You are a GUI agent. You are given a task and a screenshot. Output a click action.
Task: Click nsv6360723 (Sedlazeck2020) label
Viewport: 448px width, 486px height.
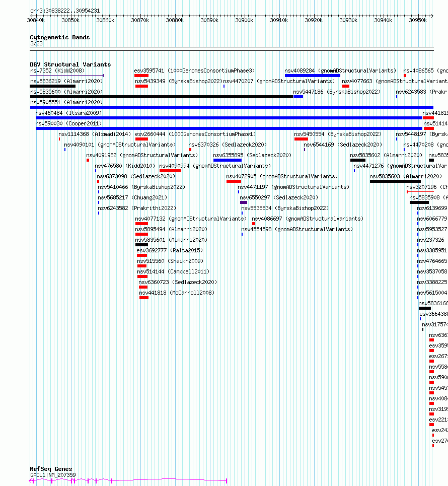pos(178,283)
